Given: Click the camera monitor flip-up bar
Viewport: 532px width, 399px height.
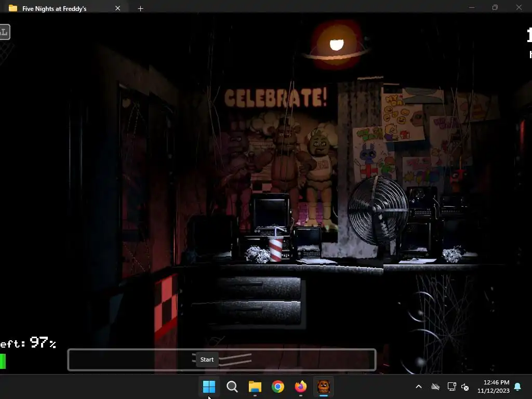Looking at the screenshot, I should (222, 360).
